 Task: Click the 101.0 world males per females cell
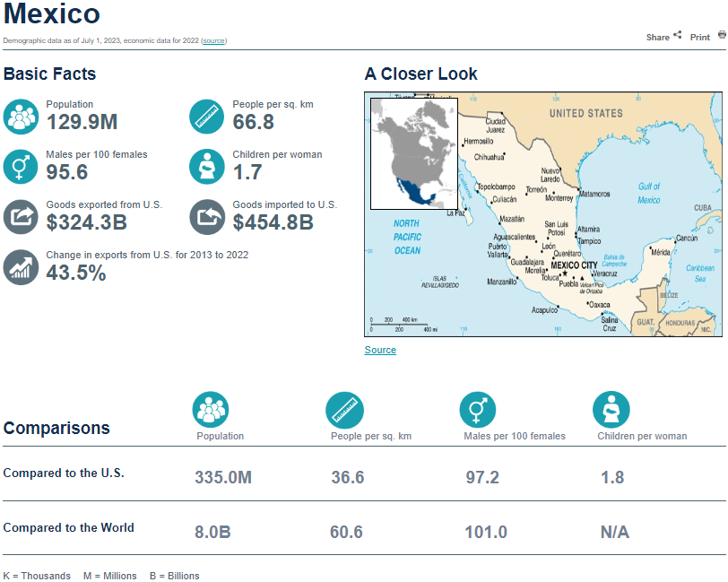(x=486, y=533)
